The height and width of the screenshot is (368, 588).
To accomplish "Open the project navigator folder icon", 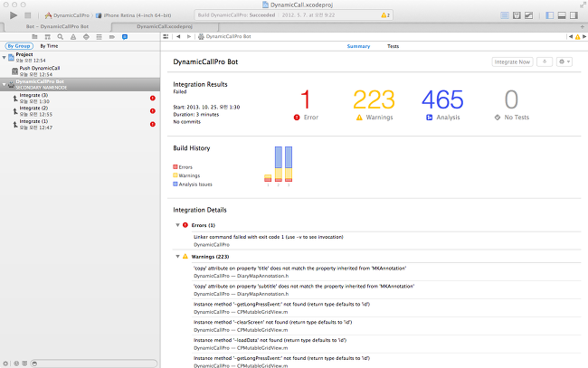I will point(34,37).
